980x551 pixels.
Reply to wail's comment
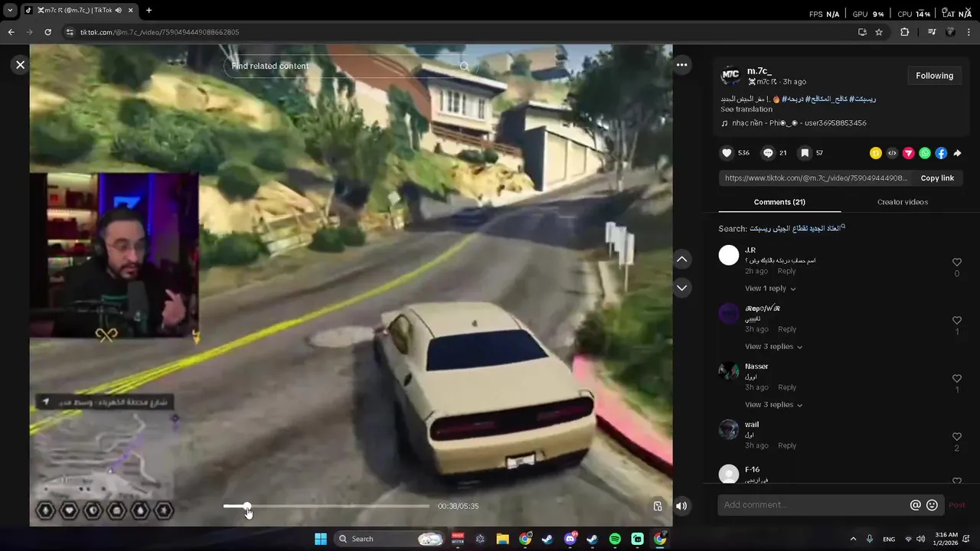click(x=787, y=445)
